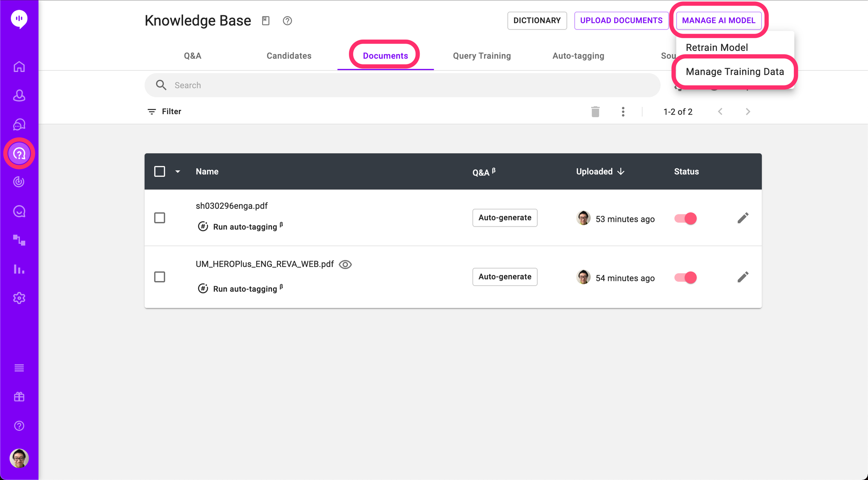
Task: Switch to the Query Training tab
Action: tap(482, 56)
